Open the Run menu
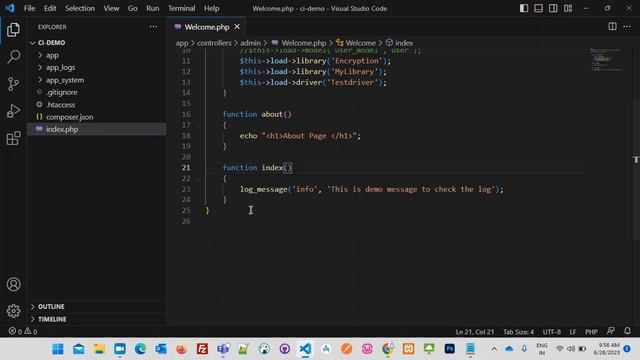The width and height of the screenshot is (640, 360). (153, 8)
